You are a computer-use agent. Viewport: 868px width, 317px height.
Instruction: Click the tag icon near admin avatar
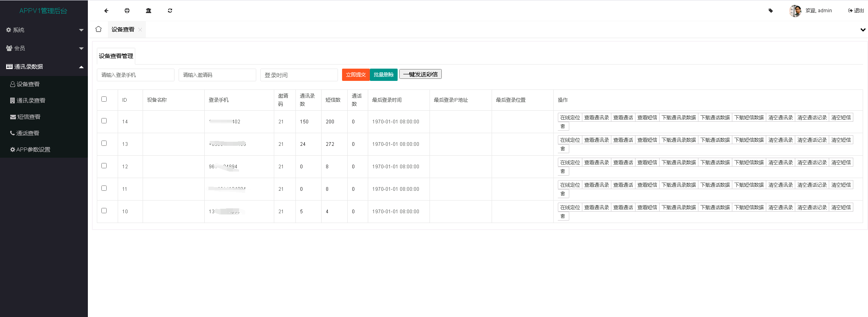(x=771, y=11)
